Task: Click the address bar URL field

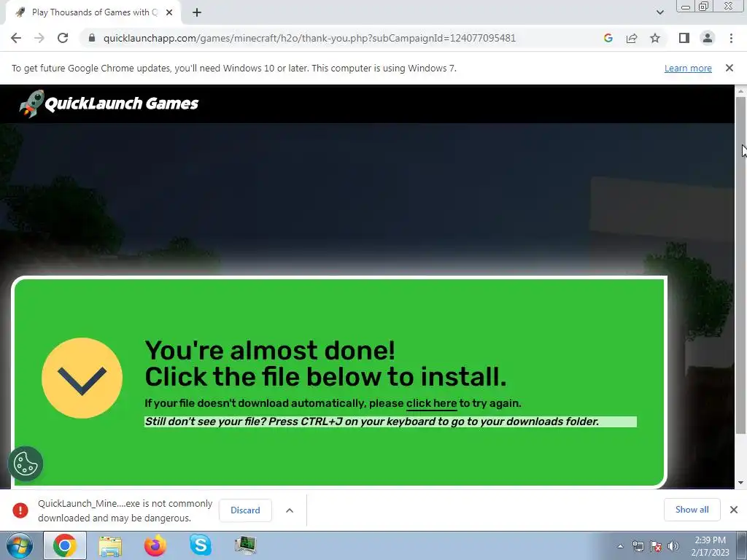Action: [309, 38]
